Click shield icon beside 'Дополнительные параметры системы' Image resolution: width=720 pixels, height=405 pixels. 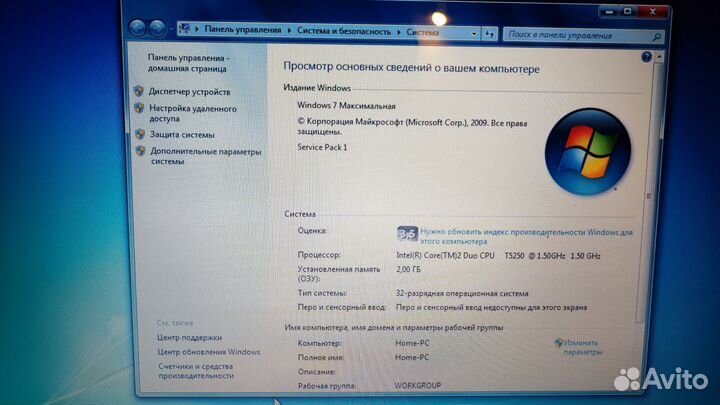pyautogui.click(x=141, y=151)
